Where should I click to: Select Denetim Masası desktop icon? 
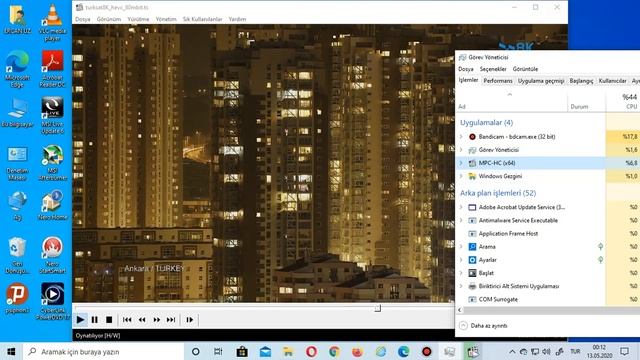tap(18, 163)
